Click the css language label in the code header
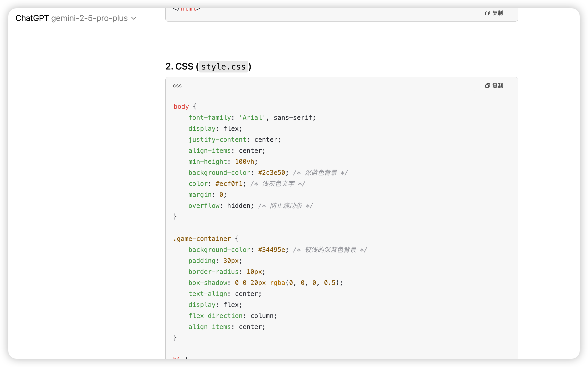The width and height of the screenshot is (588, 367). click(177, 86)
